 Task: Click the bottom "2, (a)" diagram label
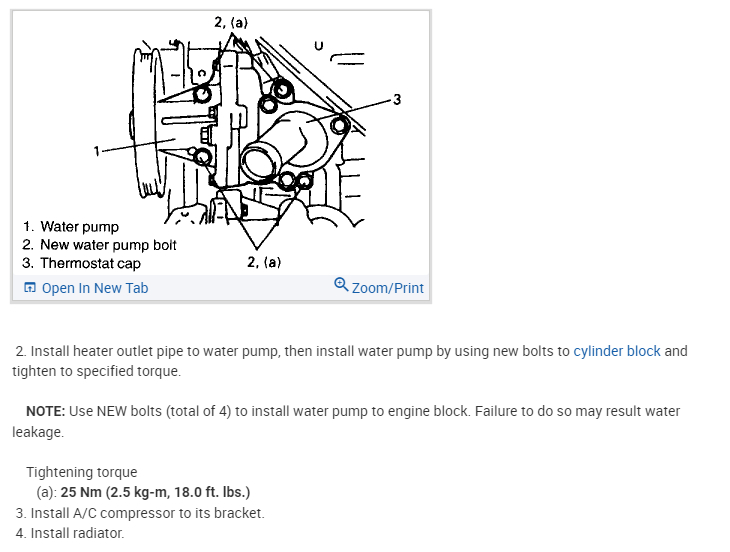(263, 262)
